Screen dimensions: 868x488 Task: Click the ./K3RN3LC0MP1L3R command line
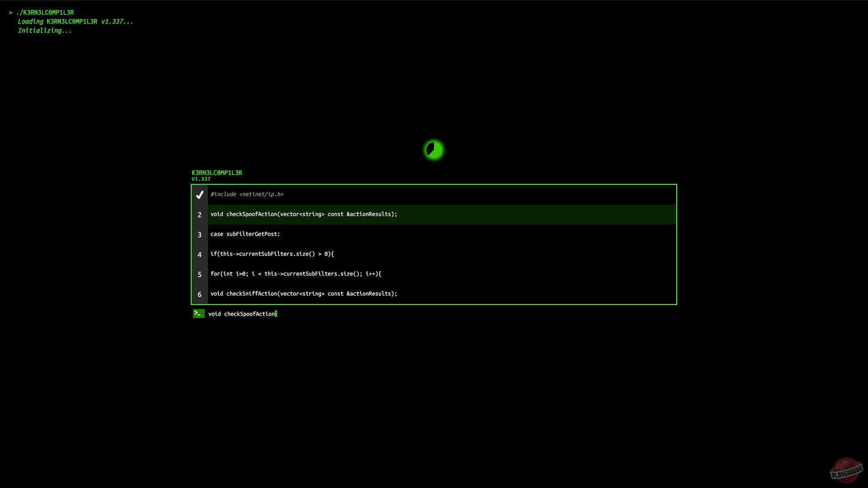pos(44,13)
